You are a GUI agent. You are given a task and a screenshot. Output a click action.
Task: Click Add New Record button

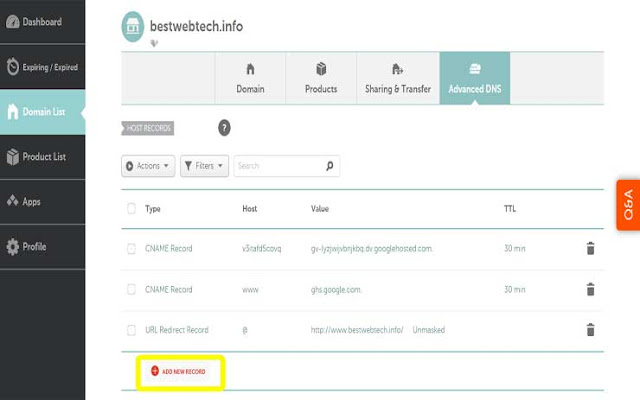coord(180,371)
